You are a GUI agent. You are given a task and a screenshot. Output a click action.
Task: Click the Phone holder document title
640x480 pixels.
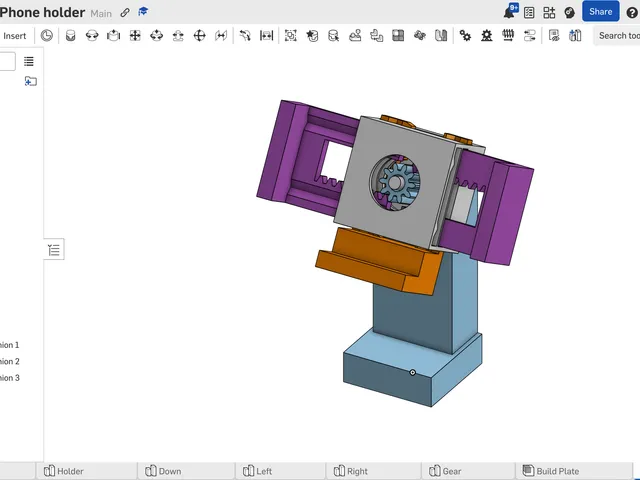pos(42,12)
